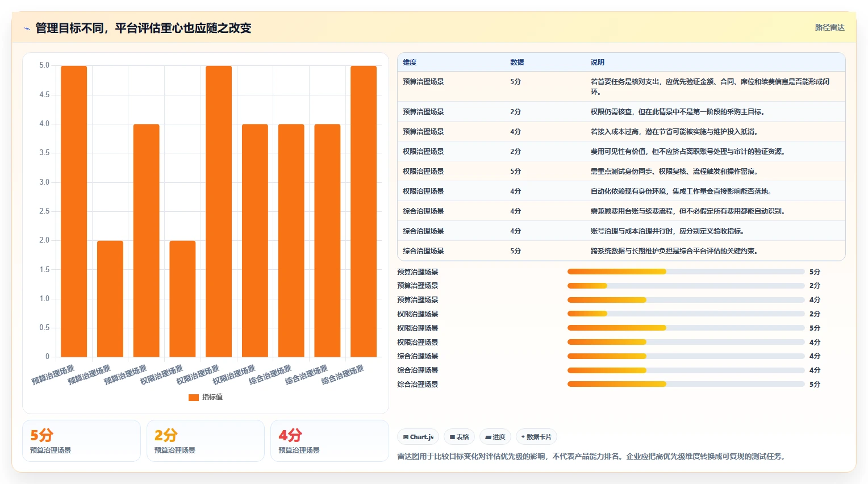Open the 2分 预算治理场景 data card
868x484 pixels.
click(x=206, y=441)
